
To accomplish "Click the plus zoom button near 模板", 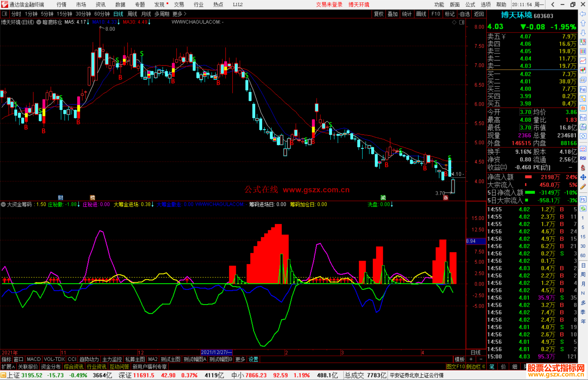I will 471,359.
